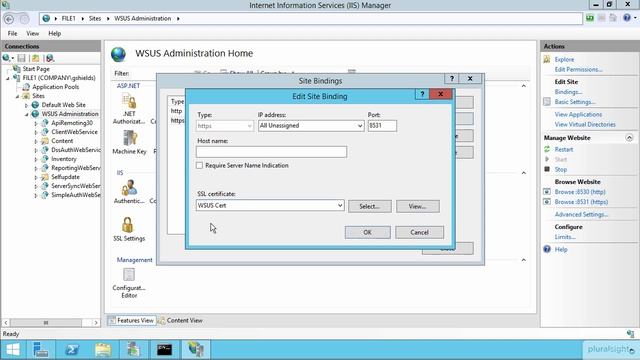Click Sites in the breadcrumb path
The image size is (640, 360).
point(95,19)
